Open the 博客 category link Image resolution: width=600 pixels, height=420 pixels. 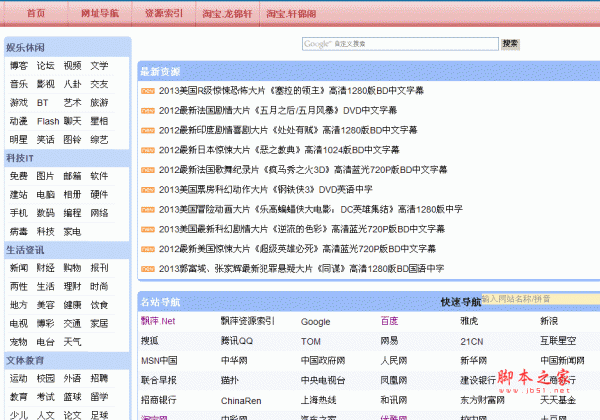pyautogui.click(x=19, y=66)
